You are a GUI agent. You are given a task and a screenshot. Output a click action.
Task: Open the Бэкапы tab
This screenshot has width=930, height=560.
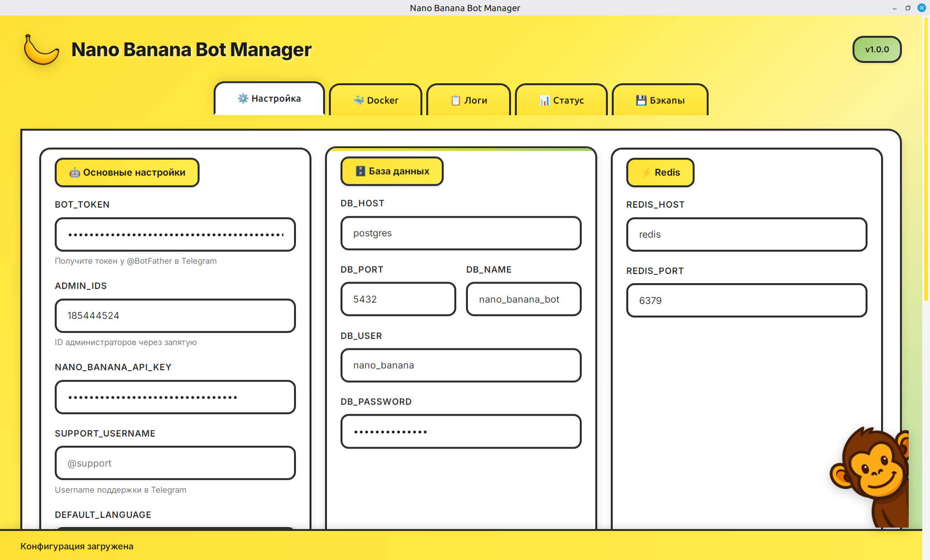[660, 100]
